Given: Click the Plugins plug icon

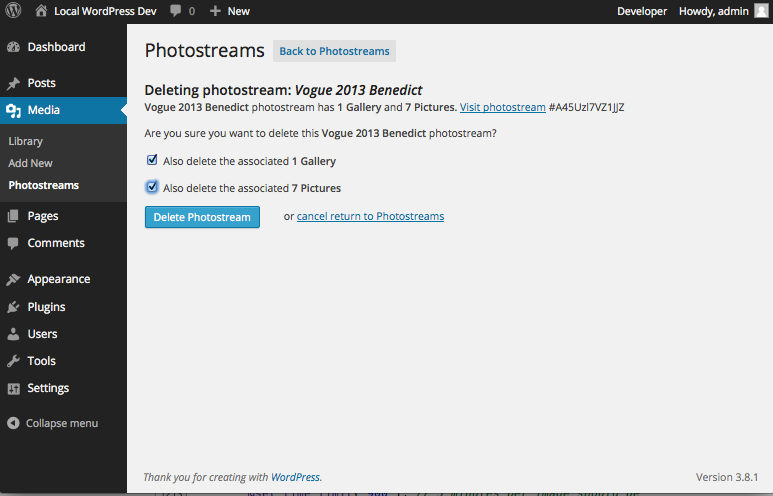Looking at the screenshot, I should click(x=14, y=307).
